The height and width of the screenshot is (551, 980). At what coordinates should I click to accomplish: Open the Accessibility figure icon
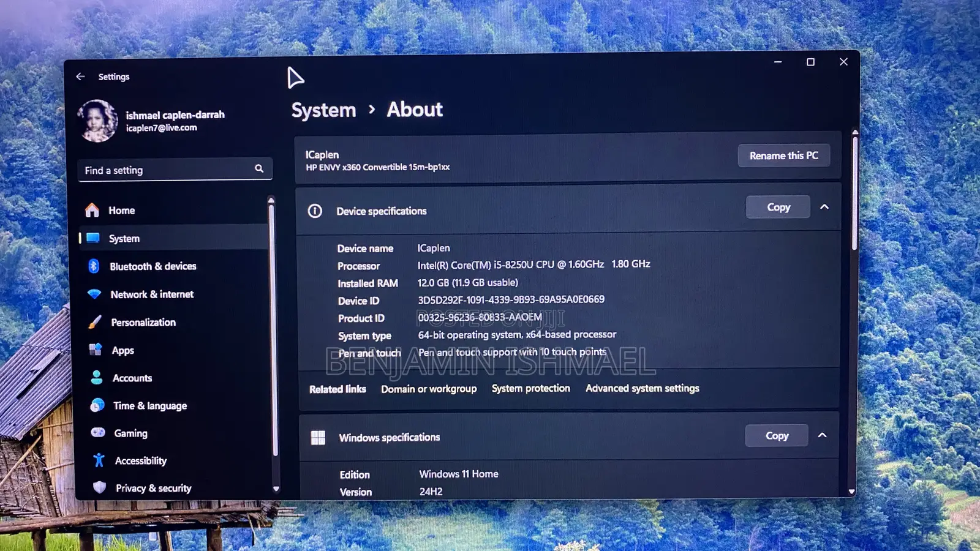click(x=99, y=460)
